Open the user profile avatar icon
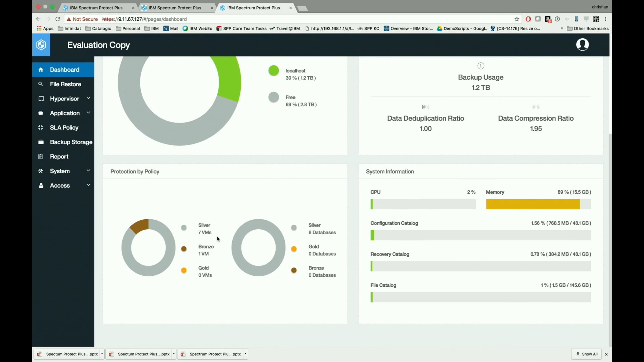 582,45
